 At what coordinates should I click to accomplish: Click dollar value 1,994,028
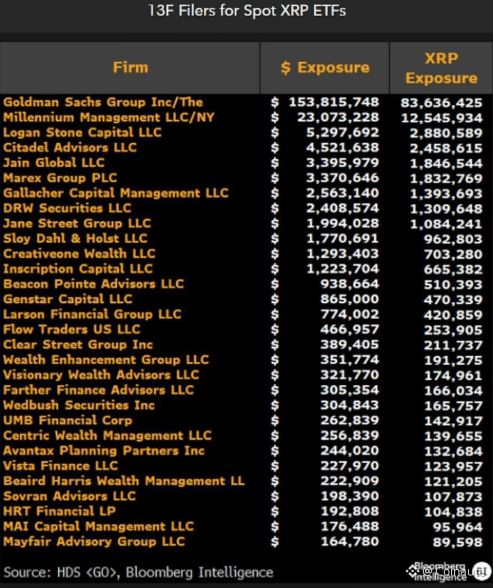(342, 224)
